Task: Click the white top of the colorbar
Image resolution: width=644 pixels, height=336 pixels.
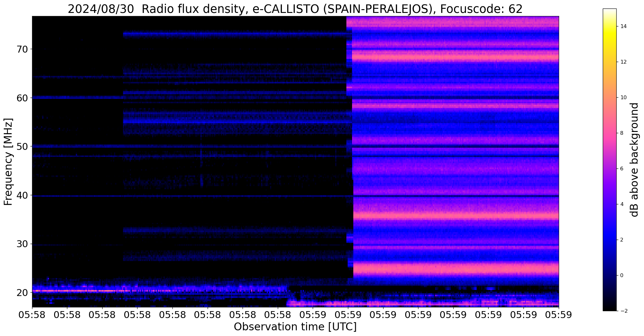Action: pyautogui.click(x=609, y=11)
